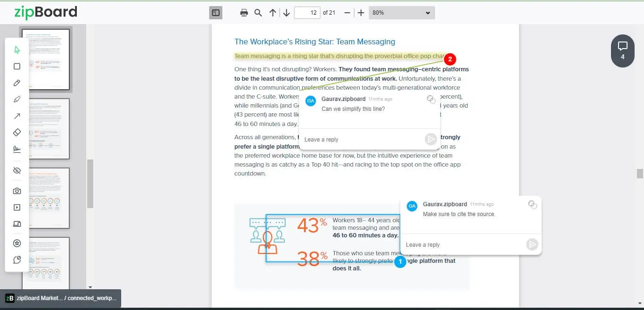Image resolution: width=644 pixels, height=310 pixels.
Task: Send reply to the 'cite the source' comment
Action: (x=532, y=244)
